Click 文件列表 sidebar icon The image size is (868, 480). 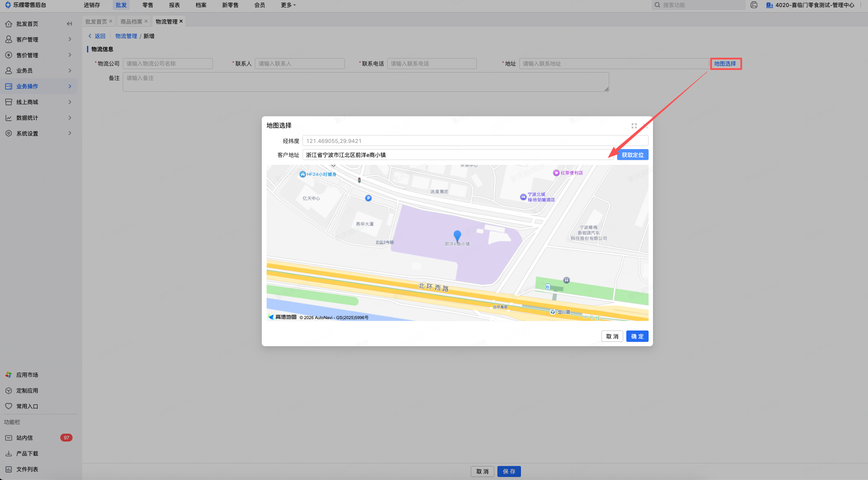(9, 470)
